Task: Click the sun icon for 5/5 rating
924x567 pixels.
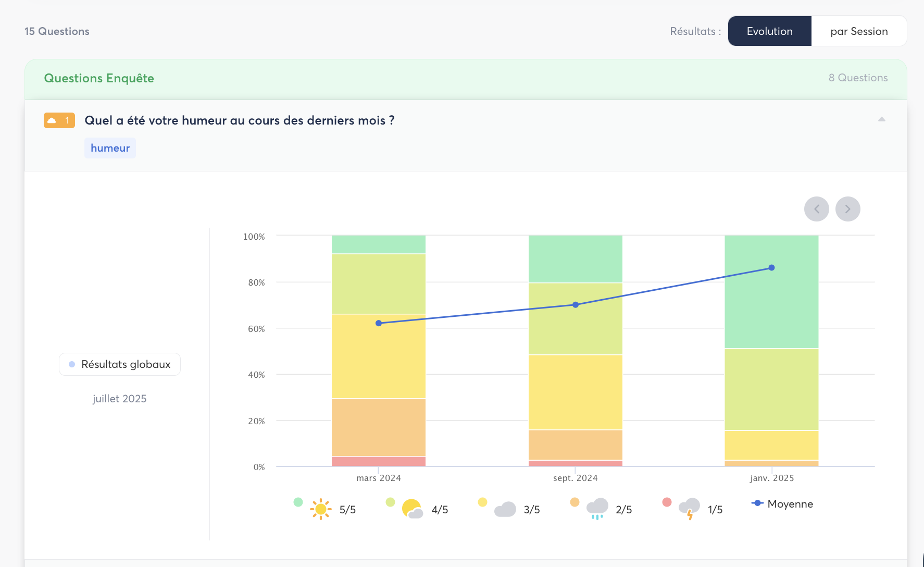Action: 320,509
